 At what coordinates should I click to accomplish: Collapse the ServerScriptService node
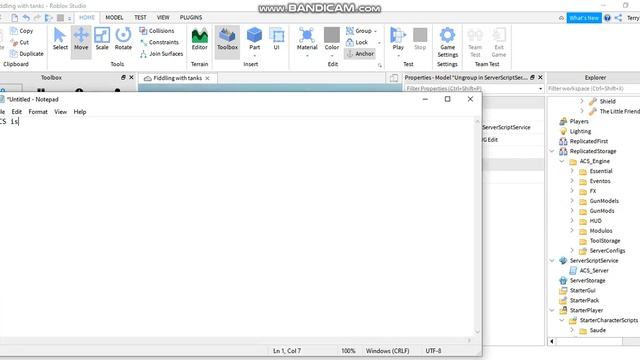pyautogui.click(x=552, y=260)
